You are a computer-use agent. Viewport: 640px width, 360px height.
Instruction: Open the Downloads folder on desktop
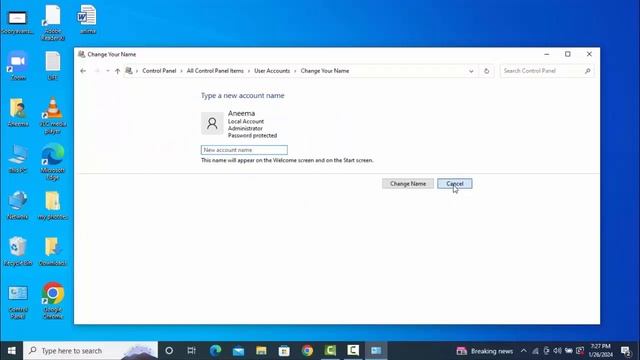coord(53,251)
